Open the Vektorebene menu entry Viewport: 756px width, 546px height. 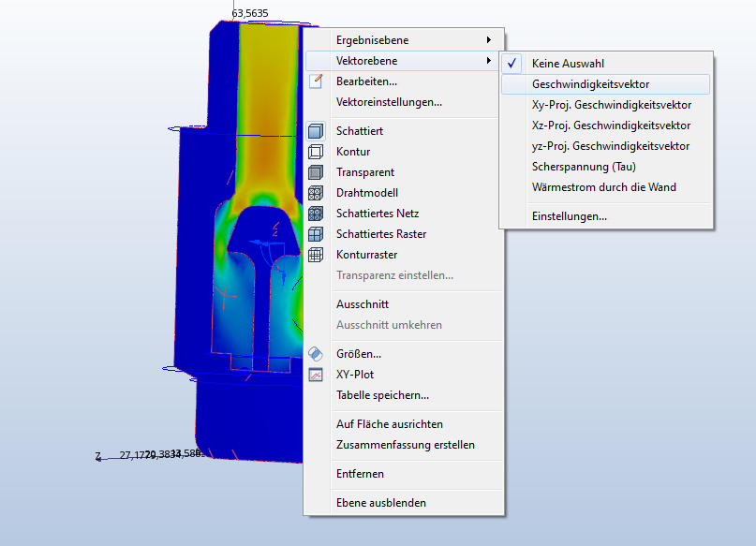click(x=404, y=61)
